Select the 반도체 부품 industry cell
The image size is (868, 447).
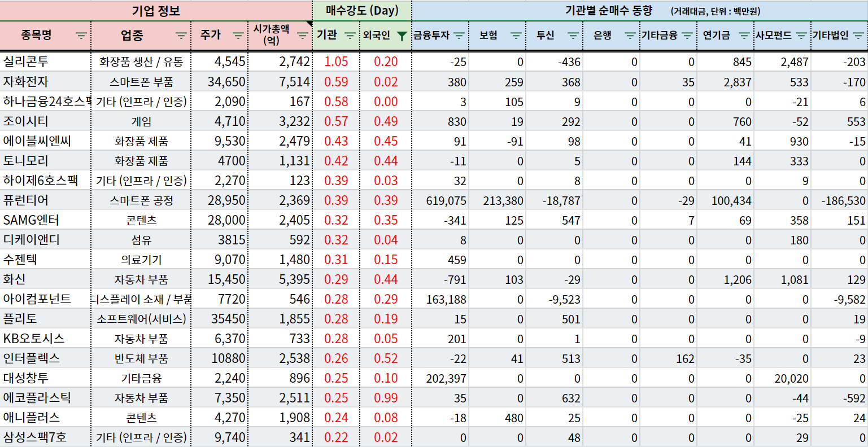click(141, 358)
